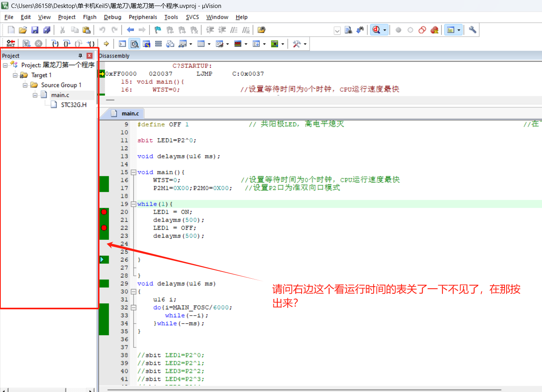Screen dimensions: 542x392
Task: Open the View menu
Action: 44,17
